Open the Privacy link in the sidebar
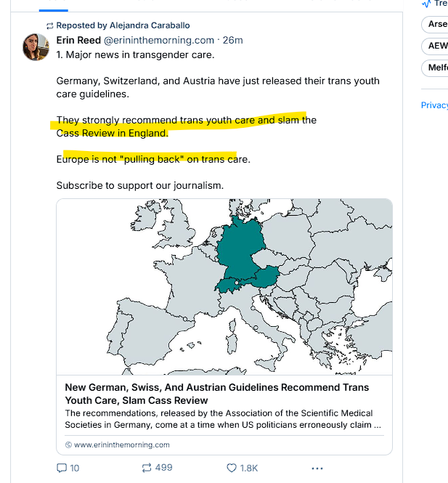The width and height of the screenshot is (448, 483). pos(434,105)
